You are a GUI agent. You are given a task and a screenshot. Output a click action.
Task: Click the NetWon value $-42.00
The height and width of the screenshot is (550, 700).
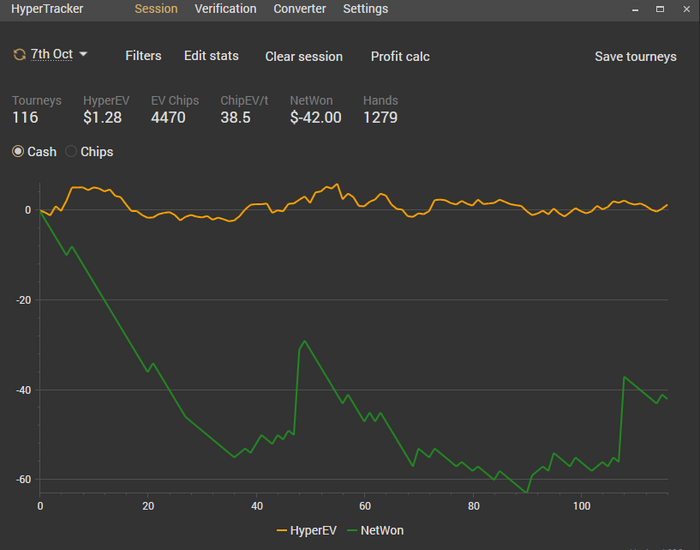point(316,117)
